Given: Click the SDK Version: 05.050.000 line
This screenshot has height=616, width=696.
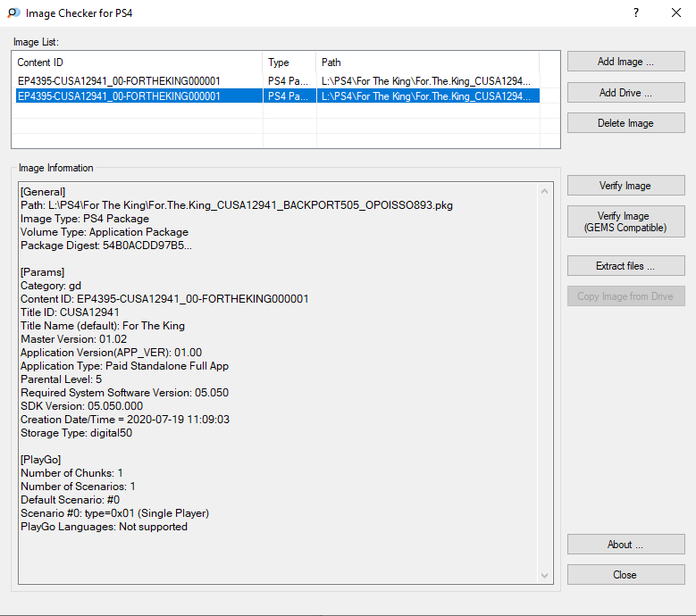Looking at the screenshot, I should [81, 406].
